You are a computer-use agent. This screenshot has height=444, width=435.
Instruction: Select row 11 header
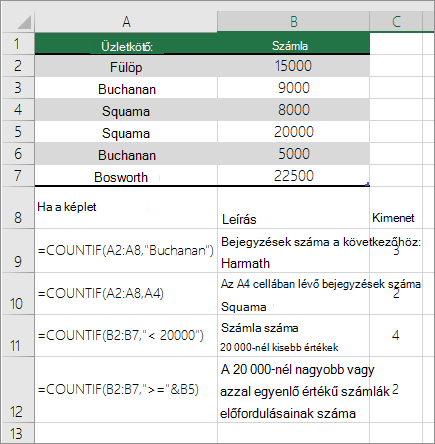coord(18,336)
